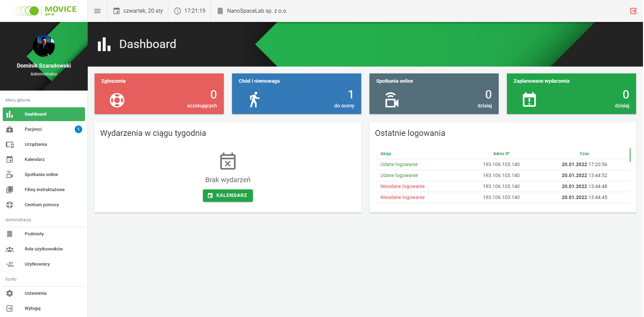Screen dimensions: 644x317
Task: Click the camera icon on Spotkania online card
Action: point(392,99)
